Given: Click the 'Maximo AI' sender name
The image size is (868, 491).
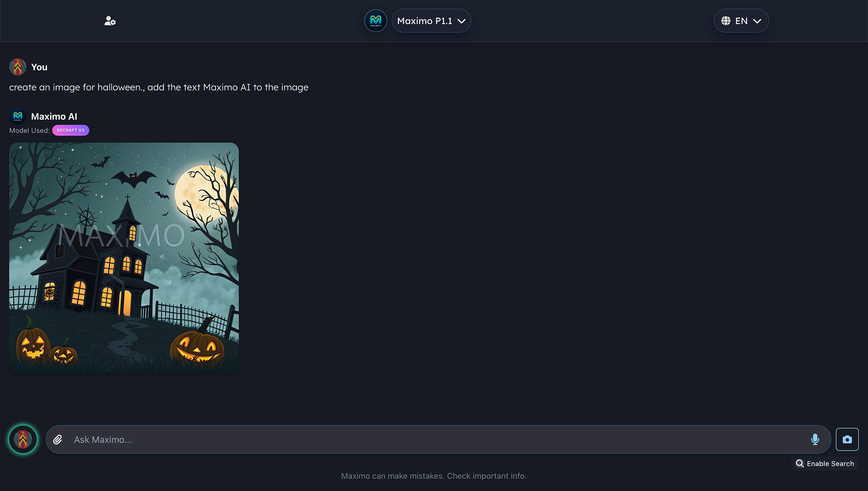Looking at the screenshot, I should coord(54,116).
